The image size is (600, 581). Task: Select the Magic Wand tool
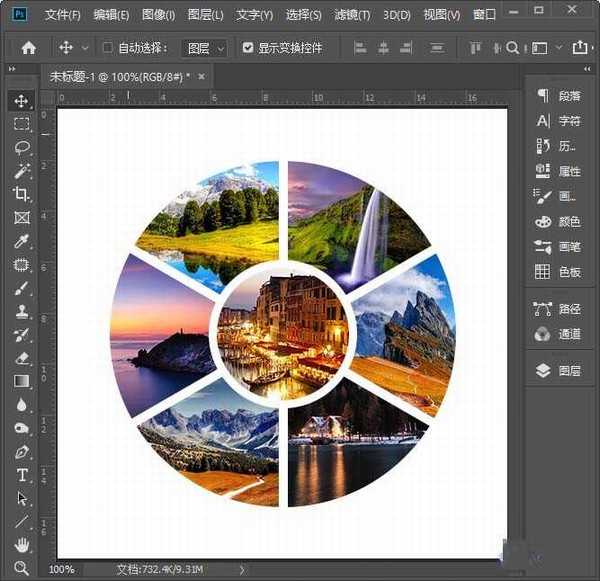pos(21,171)
